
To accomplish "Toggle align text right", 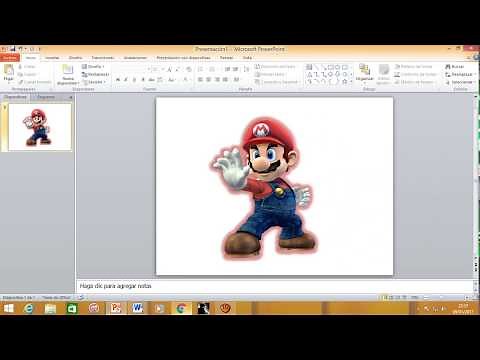I will pos(217,79).
